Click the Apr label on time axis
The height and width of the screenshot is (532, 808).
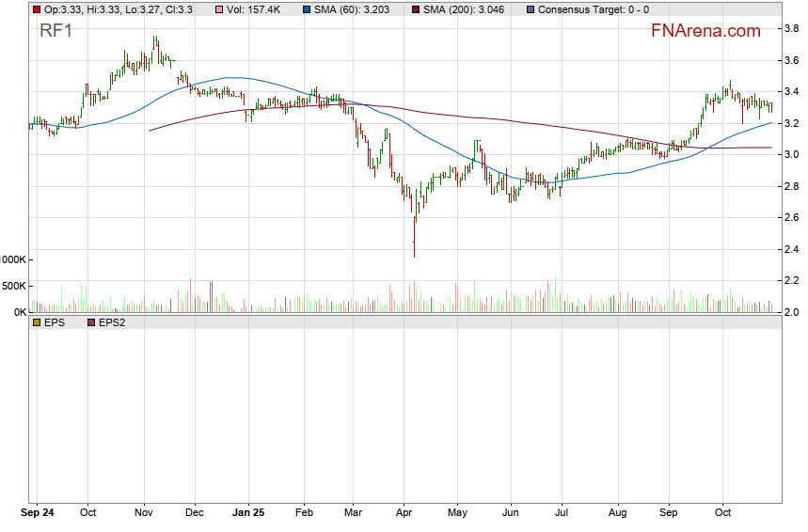coord(404,514)
